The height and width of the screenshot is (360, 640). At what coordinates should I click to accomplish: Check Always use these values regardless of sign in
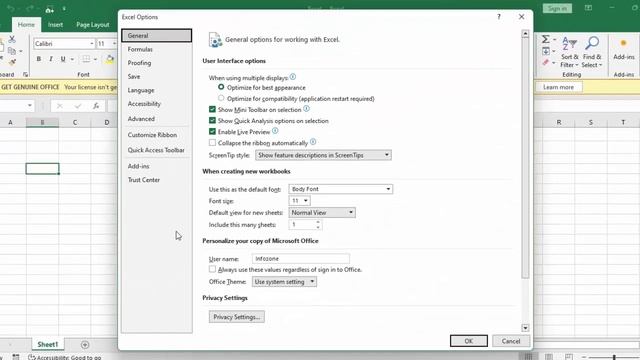click(x=212, y=269)
